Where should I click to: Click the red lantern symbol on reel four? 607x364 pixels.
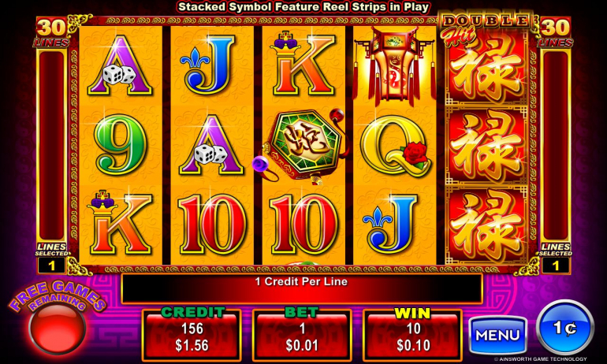coord(394,66)
